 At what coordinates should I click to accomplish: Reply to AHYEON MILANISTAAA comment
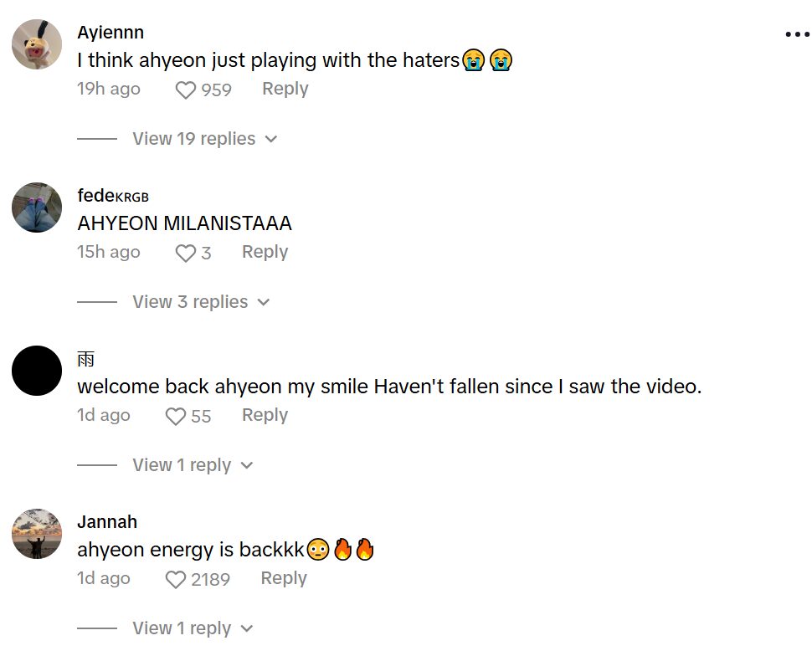click(x=265, y=252)
